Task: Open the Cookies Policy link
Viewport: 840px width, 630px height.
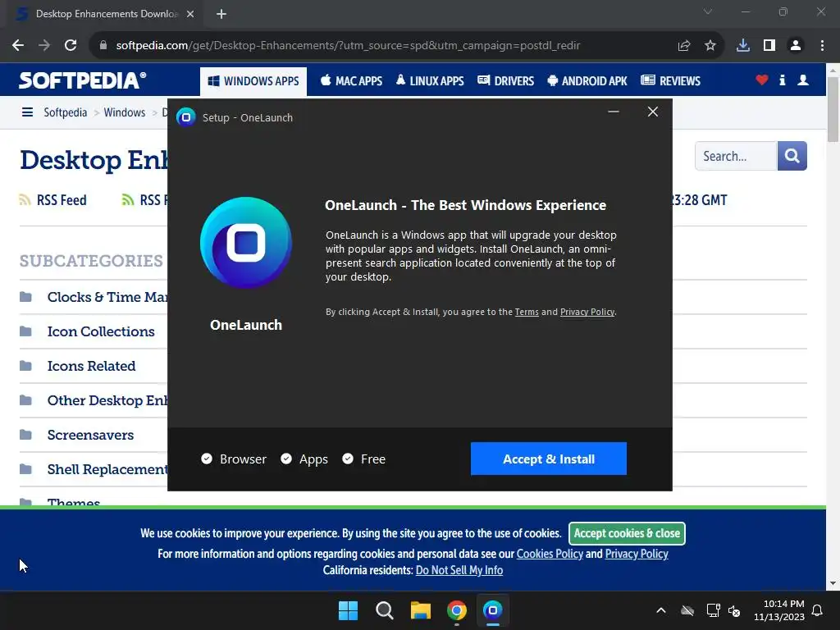Action: [550, 554]
